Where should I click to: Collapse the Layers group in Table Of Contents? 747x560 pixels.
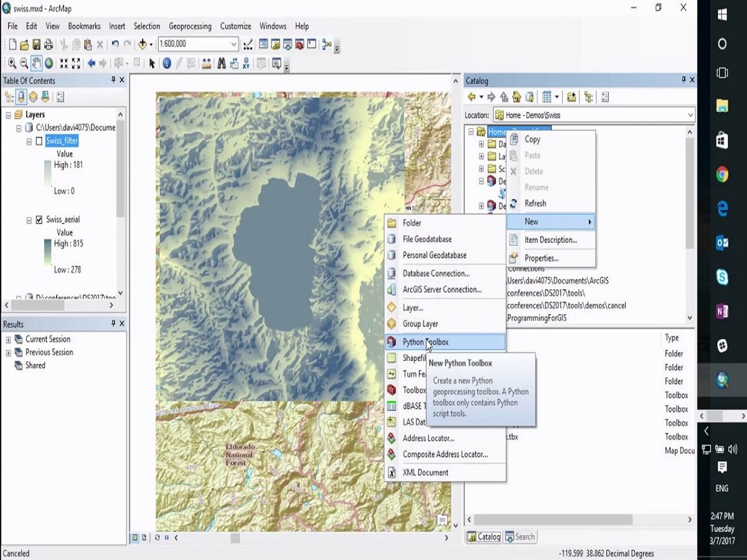(8, 115)
